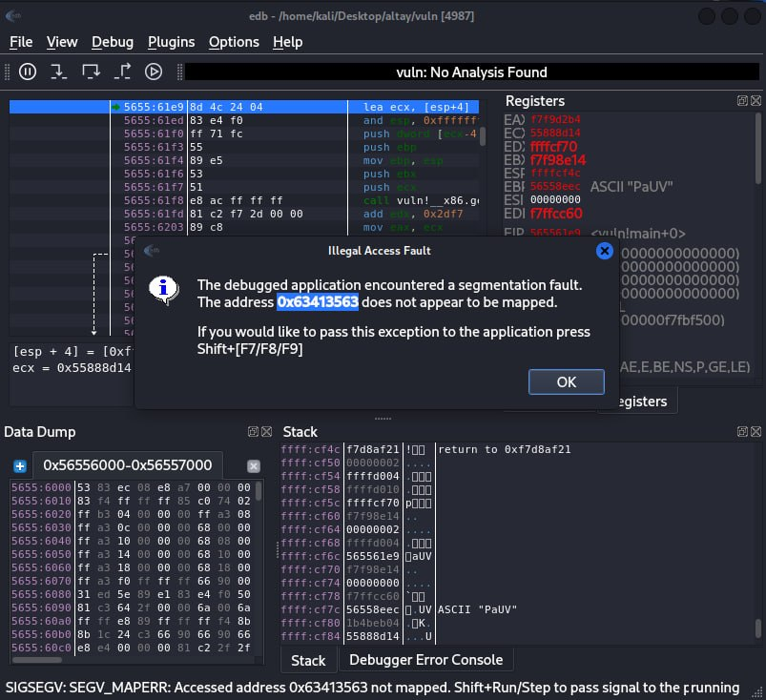Select stack row ffff:cf4c return address
This screenshot has width=766, height=700.
tap(518, 449)
